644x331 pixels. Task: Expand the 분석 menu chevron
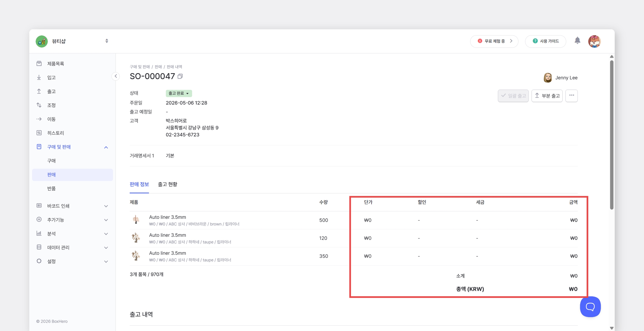click(x=106, y=234)
